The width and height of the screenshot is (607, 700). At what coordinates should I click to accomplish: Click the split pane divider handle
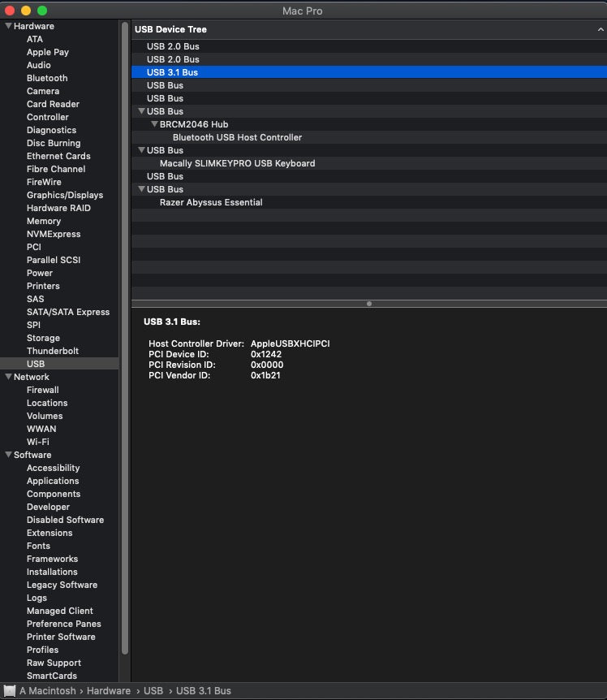point(369,304)
